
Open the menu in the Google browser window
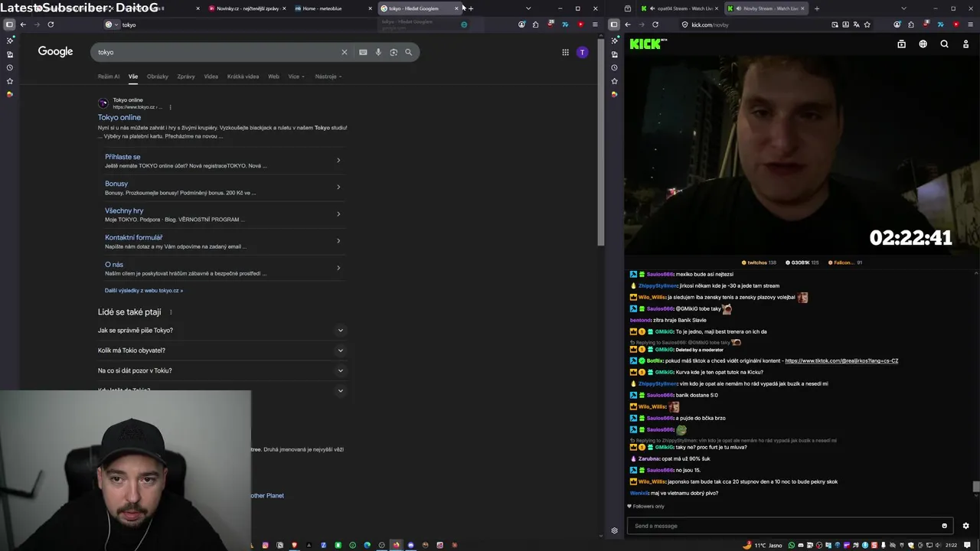coord(595,24)
